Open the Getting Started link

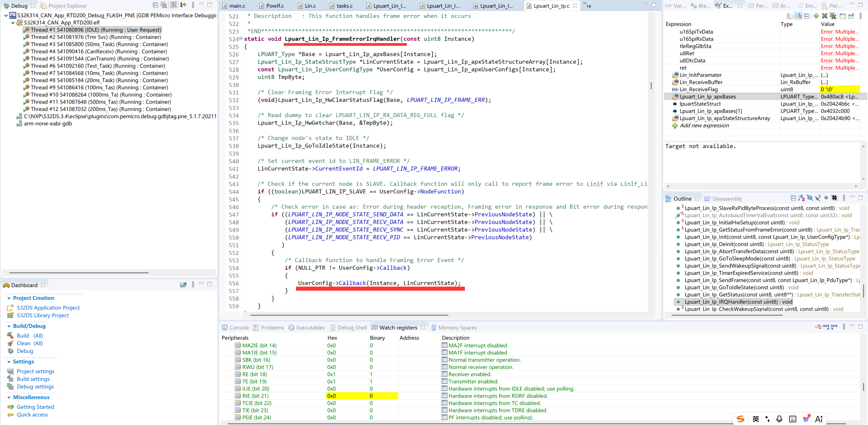(36, 407)
